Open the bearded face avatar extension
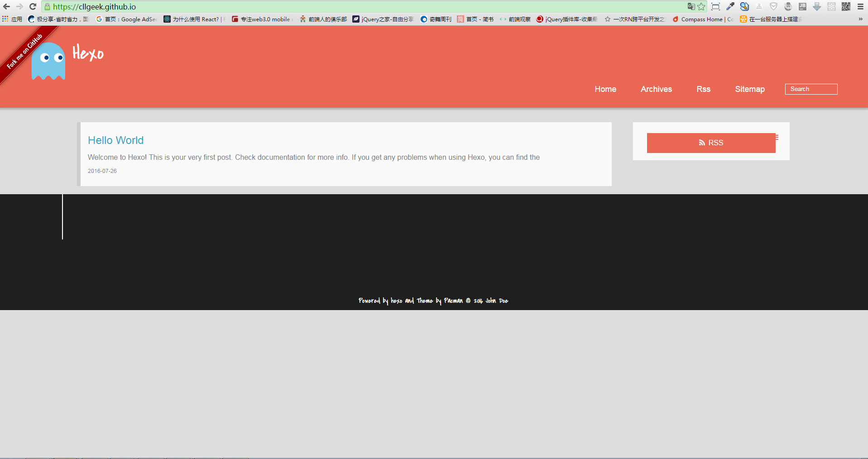868x459 pixels. [788, 7]
